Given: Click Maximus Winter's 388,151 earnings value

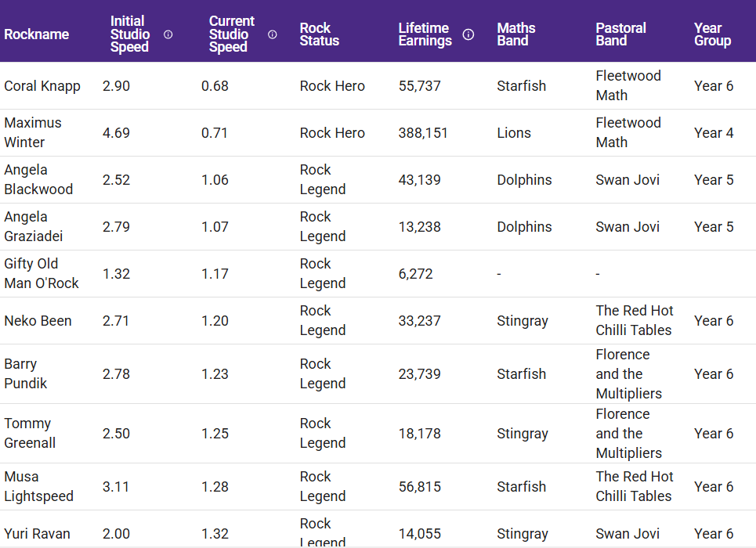Looking at the screenshot, I should pos(423,133).
